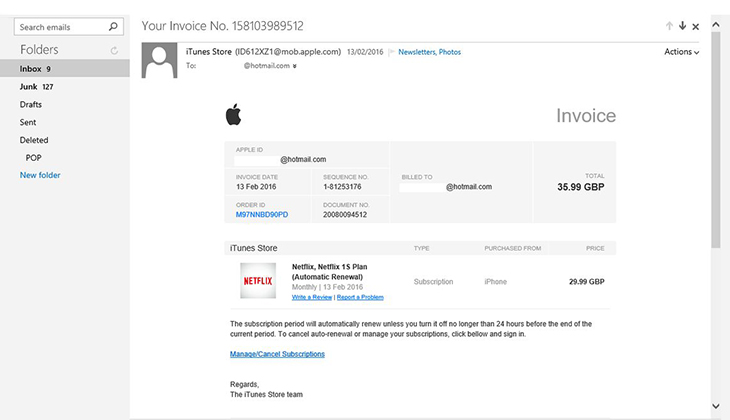Click the large 'Invoice' heading
The image size is (730, 420).
coord(586,115)
